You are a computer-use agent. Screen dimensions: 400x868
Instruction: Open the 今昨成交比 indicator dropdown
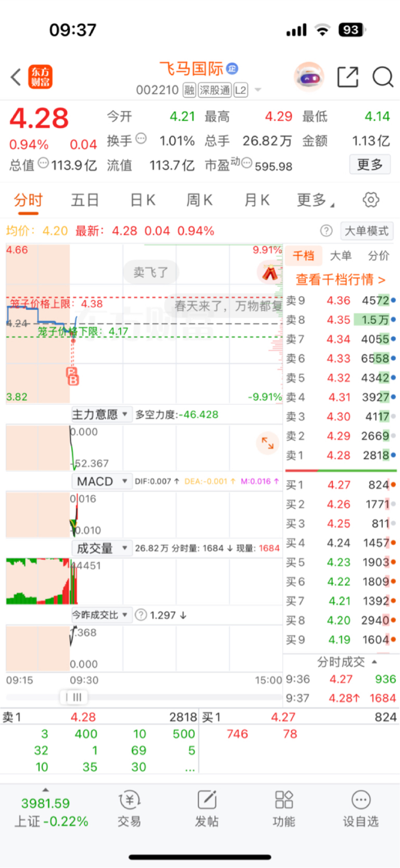(x=101, y=615)
